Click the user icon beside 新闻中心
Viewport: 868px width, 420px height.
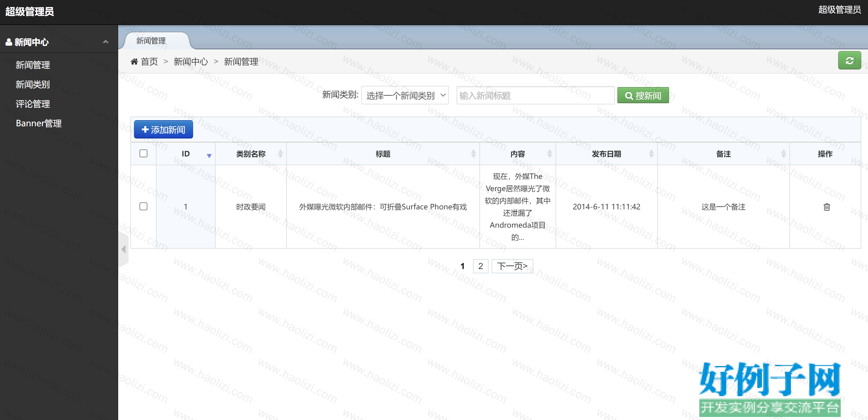9,42
